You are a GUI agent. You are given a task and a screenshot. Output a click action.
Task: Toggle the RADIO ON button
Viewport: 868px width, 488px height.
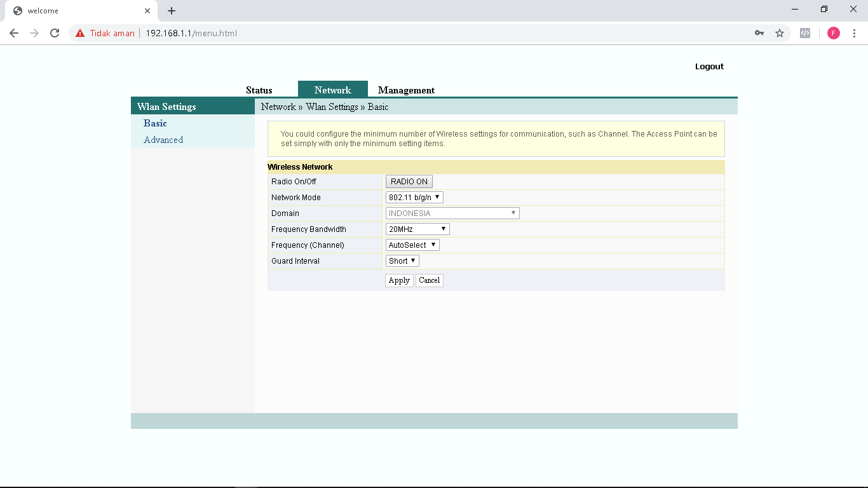point(409,182)
